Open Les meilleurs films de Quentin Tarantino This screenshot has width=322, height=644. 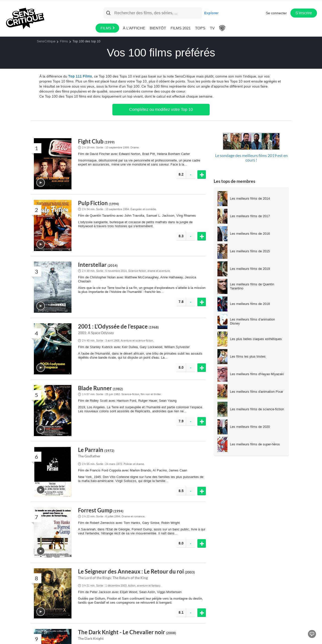pyautogui.click(x=252, y=286)
